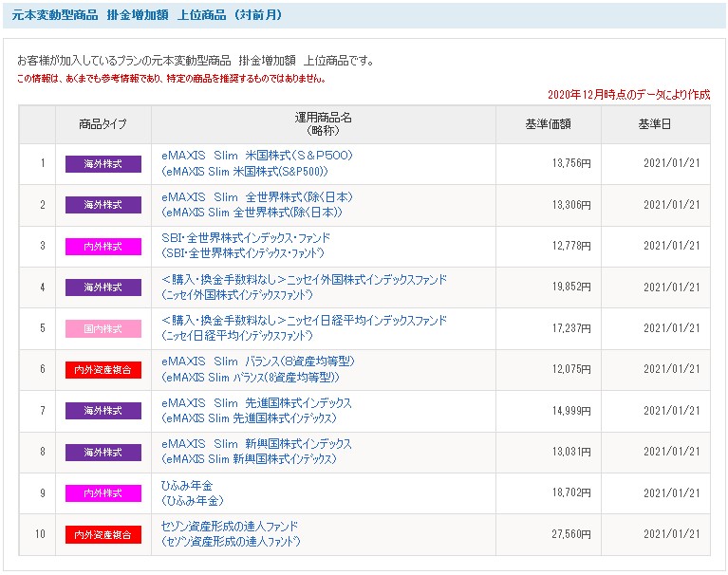Click the 国内株式 badge in row 5
The height and width of the screenshot is (575, 728).
pyautogui.click(x=103, y=328)
